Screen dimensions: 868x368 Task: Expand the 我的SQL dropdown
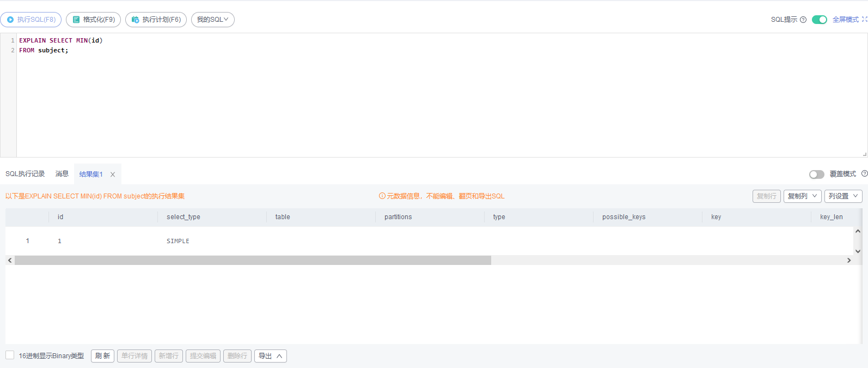coord(213,20)
